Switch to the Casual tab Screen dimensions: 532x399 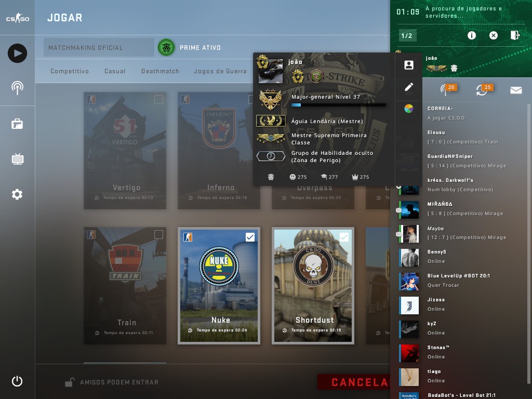[115, 71]
